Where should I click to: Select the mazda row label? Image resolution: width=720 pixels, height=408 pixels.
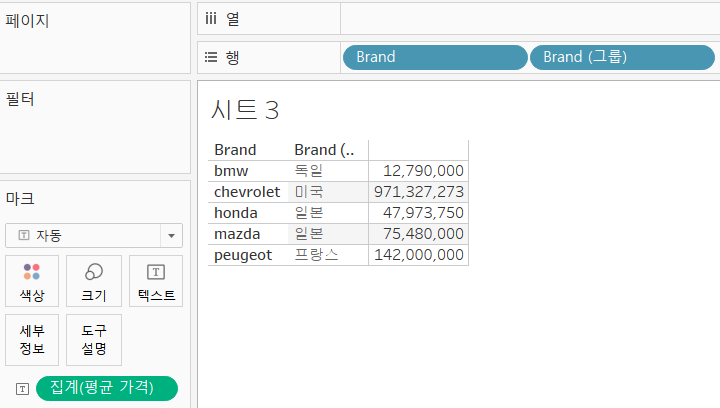click(237, 234)
